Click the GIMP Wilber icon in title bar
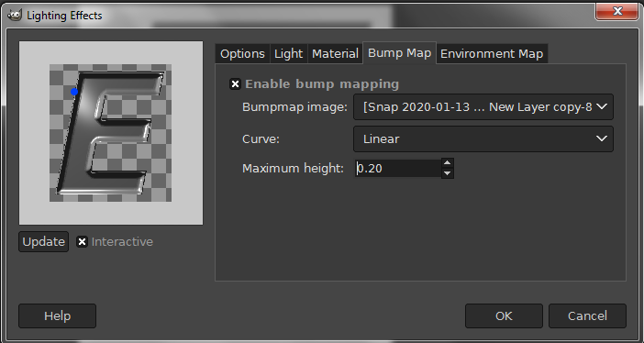Image resolution: width=644 pixels, height=343 pixels. pos(15,16)
